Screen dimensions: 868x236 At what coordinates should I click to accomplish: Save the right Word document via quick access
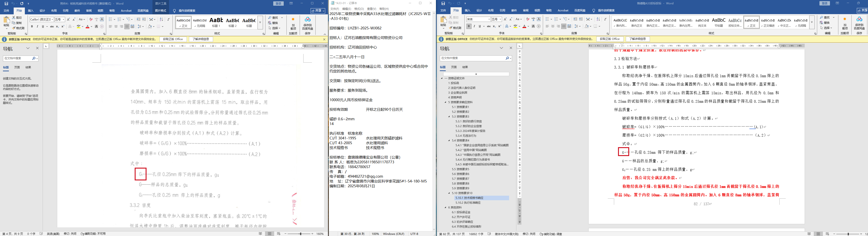point(443,3)
